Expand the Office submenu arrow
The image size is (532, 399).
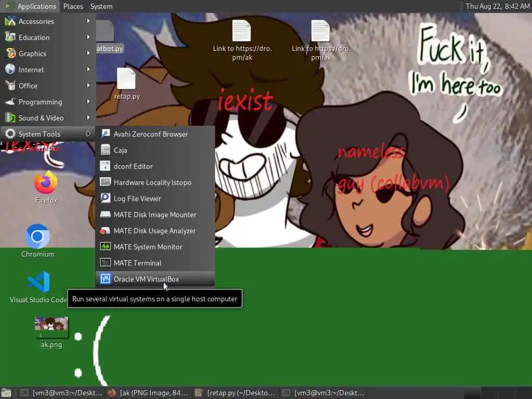pyautogui.click(x=88, y=86)
